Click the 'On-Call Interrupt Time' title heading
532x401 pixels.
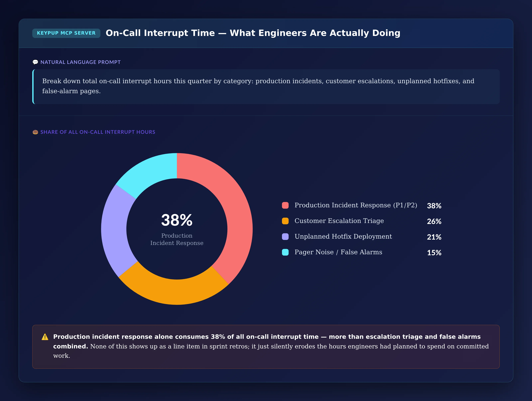[253, 33]
